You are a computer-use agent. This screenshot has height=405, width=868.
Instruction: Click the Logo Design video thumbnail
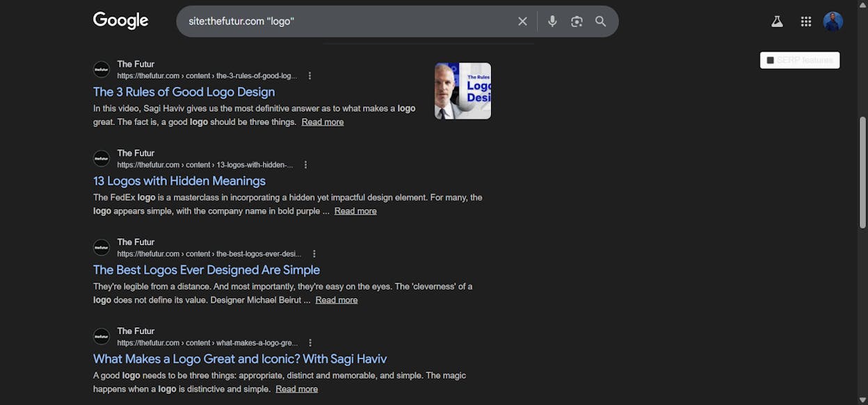463,91
